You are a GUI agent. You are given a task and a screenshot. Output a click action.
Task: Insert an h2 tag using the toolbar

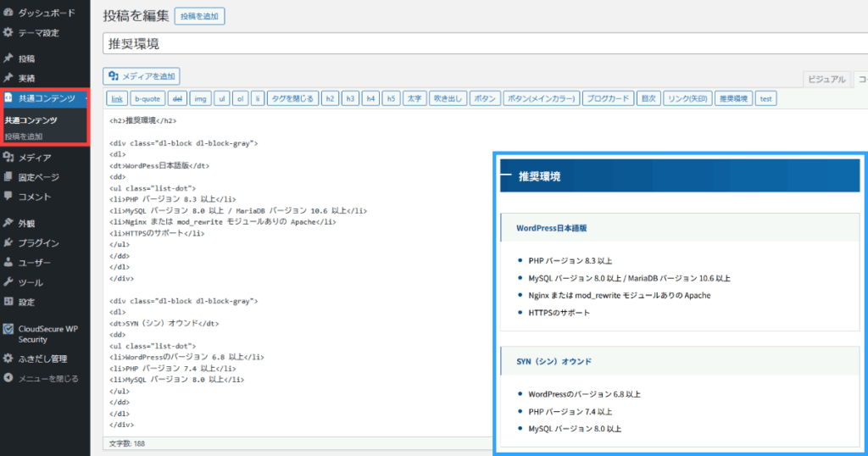pyautogui.click(x=330, y=98)
